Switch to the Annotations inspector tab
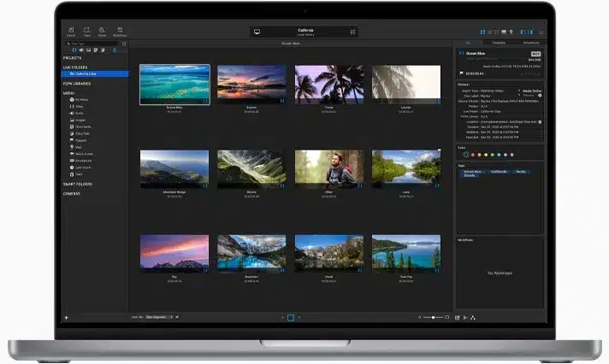609x364 pixels. pyautogui.click(x=530, y=43)
